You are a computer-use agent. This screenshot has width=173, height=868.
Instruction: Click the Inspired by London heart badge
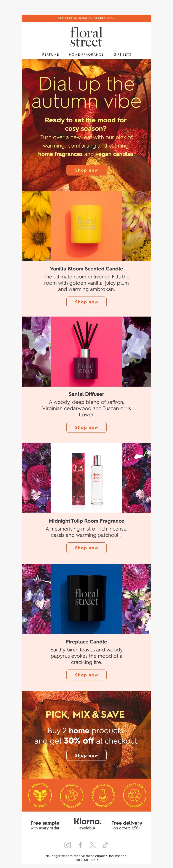pos(40,795)
